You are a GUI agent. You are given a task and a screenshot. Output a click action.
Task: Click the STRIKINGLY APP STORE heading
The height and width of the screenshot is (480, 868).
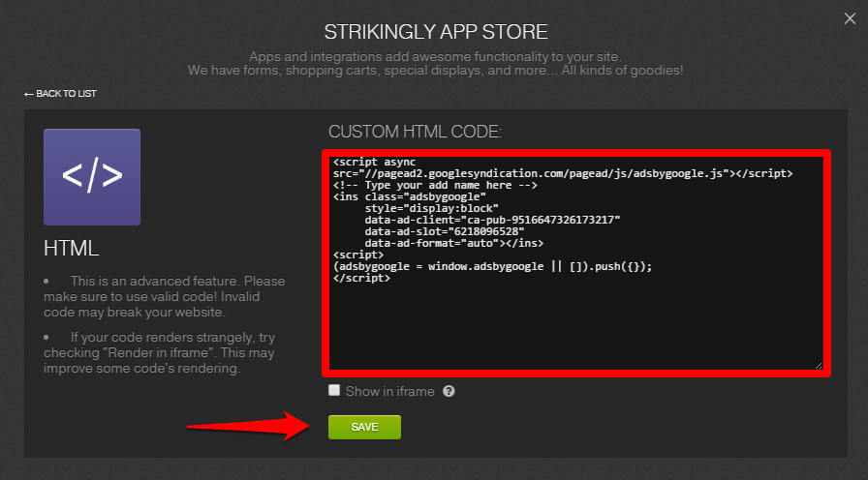coord(436,32)
